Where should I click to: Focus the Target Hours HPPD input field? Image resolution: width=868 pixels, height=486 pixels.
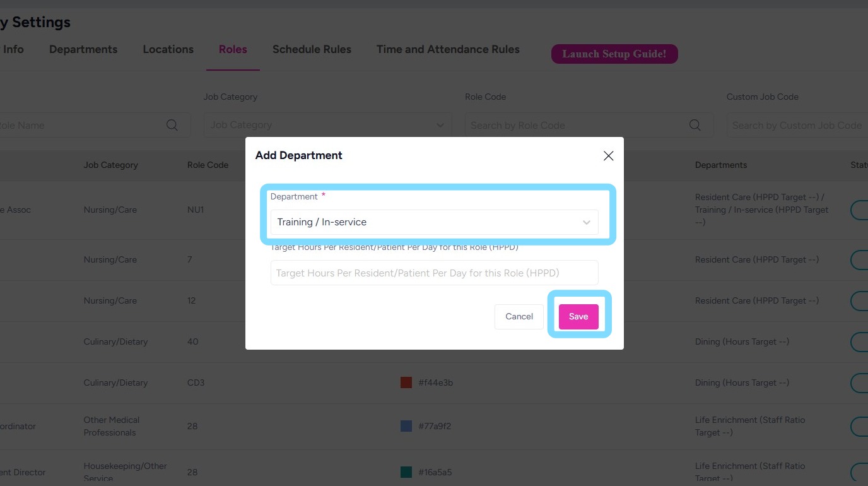[434, 273]
